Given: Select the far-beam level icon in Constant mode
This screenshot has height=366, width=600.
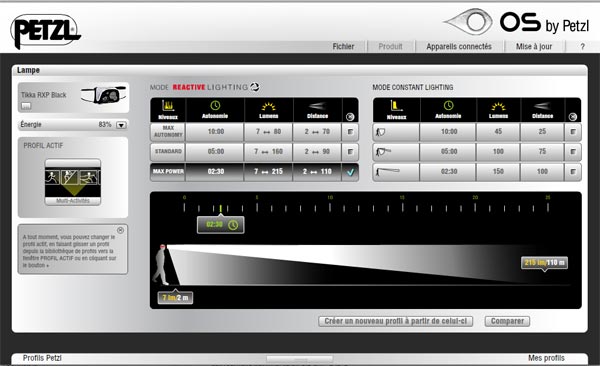Looking at the screenshot, I should point(387,172).
